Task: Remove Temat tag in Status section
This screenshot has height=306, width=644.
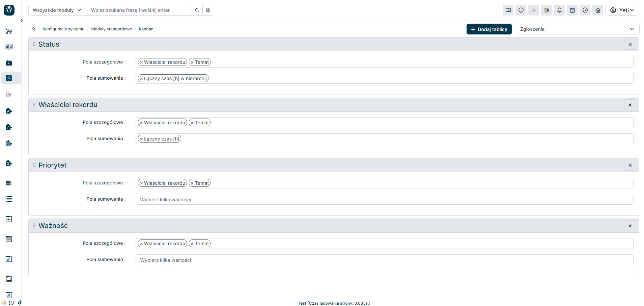Action: pyautogui.click(x=192, y=62)
